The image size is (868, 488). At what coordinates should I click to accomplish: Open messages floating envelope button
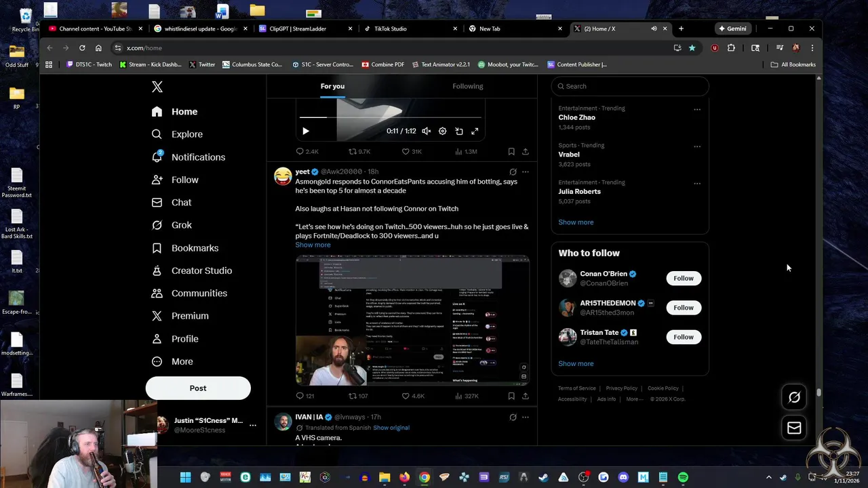[x=794, y=428]
